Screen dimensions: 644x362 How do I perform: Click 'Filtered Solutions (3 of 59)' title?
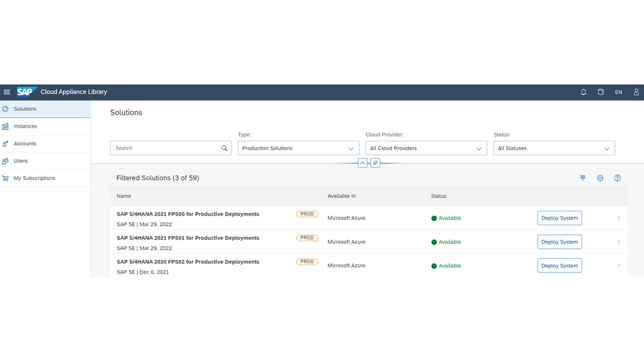158,178
